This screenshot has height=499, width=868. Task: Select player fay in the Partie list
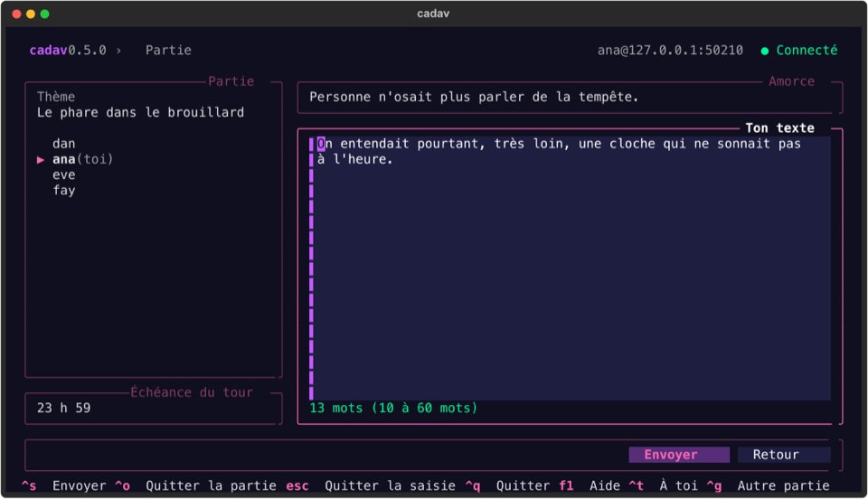63,191
